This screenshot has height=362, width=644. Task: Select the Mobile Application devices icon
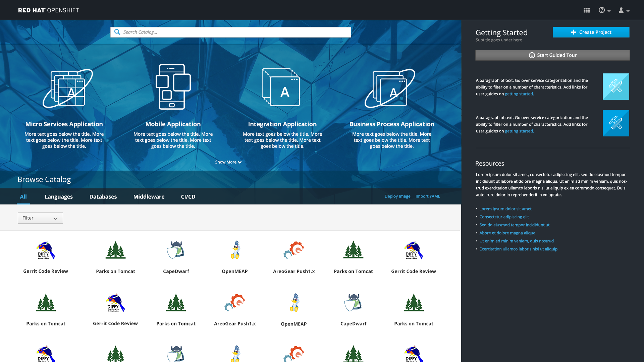coord(173,86)
